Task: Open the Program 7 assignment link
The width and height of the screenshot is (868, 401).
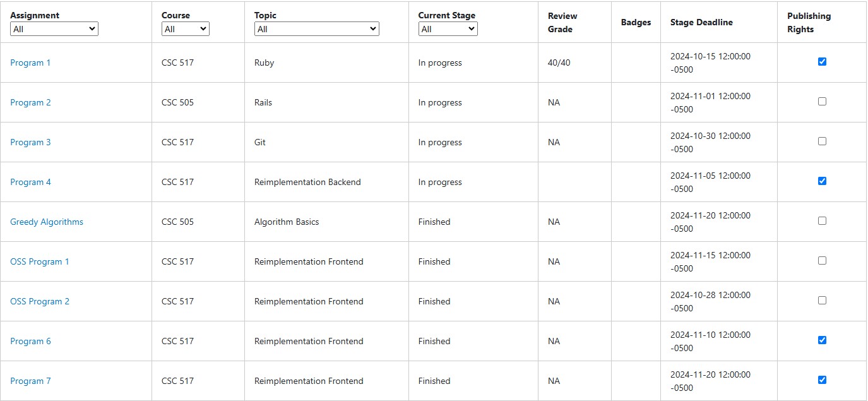Action: pos(30,381)
